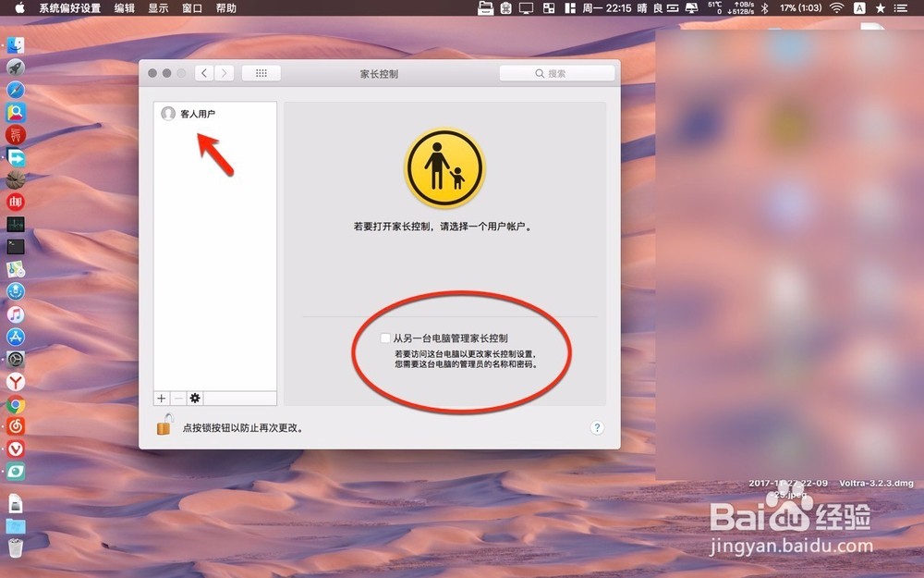
Task: Click the star icon in menu bar
Action: (x=881, y=7)
